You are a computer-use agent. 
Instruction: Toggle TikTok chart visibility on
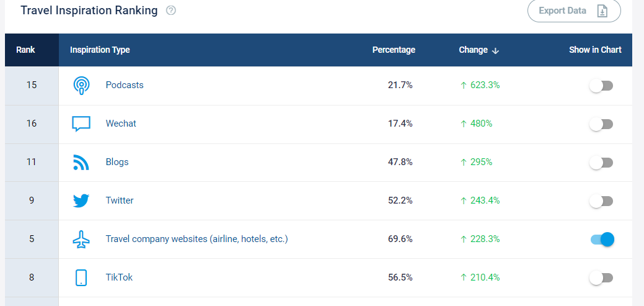601,278
